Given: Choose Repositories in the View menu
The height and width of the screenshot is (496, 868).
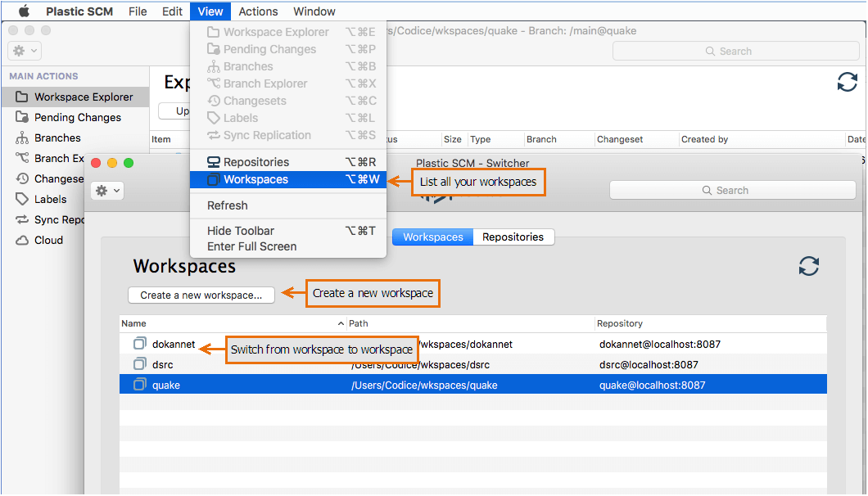Looking at the screenshot, I should tap(288, 162).
